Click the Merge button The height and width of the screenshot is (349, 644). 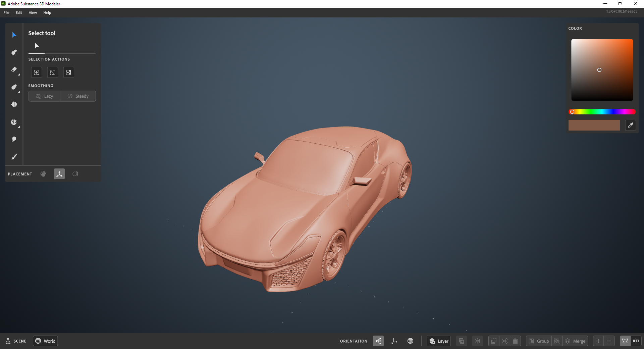pos(576,341)
